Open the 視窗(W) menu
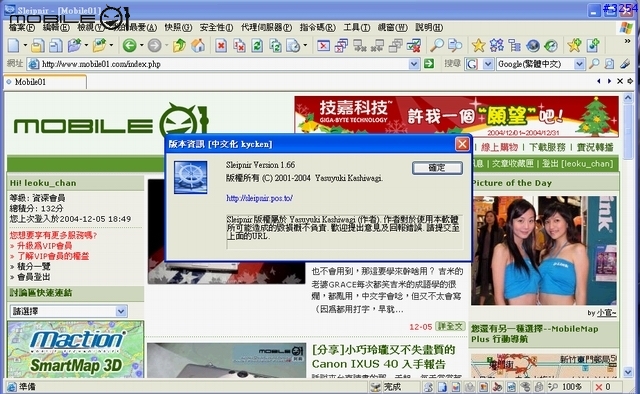 pyautogui.click(x=392, y=27)
